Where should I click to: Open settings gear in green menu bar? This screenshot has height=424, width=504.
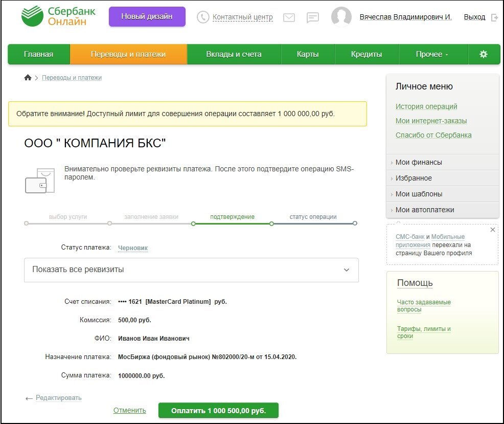[484, 54]
